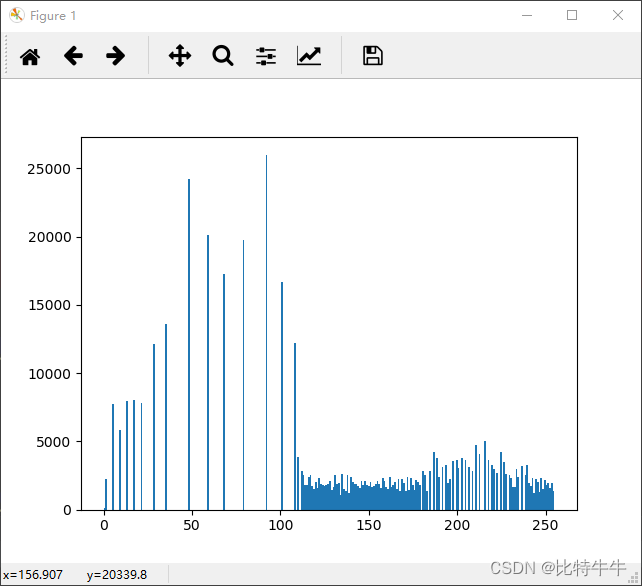The height and width of the screenshot is (586, 642).
Task: Click the y-axis label 10000
Action: point(50,374)
